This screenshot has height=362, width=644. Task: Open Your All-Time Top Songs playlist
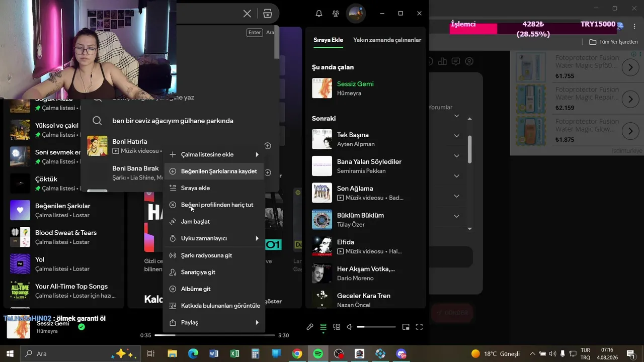pos(64,291)
